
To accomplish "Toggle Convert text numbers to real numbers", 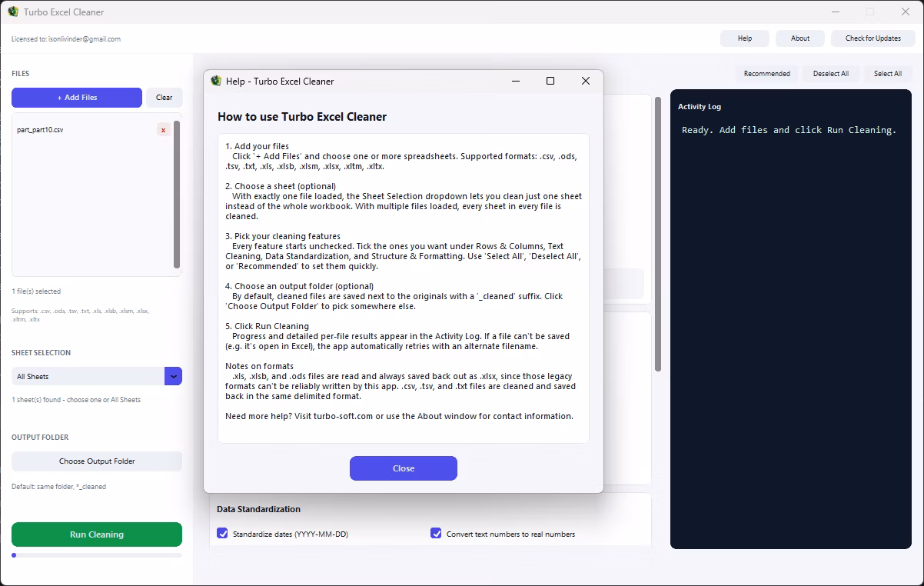I will pos(436,533).
